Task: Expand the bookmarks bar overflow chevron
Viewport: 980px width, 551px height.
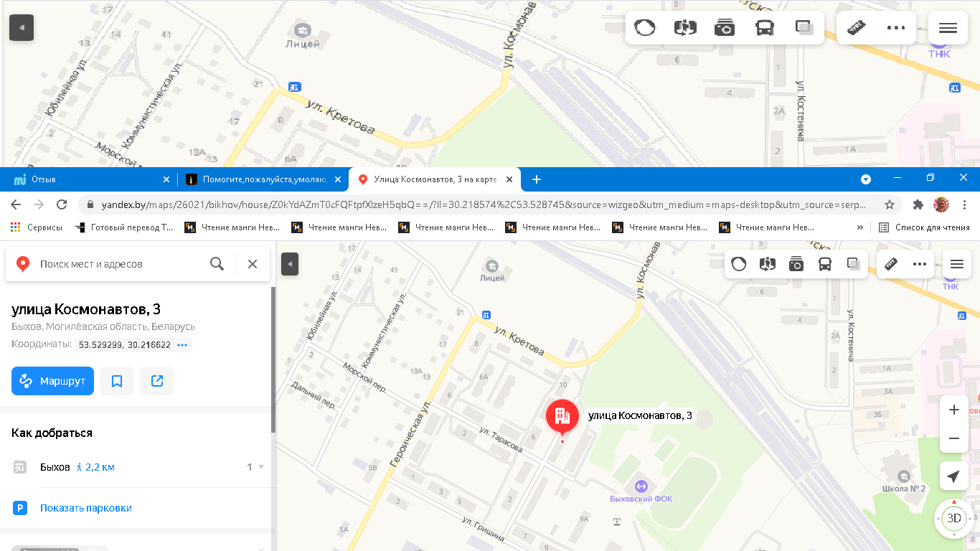Action: pos(860,227)
